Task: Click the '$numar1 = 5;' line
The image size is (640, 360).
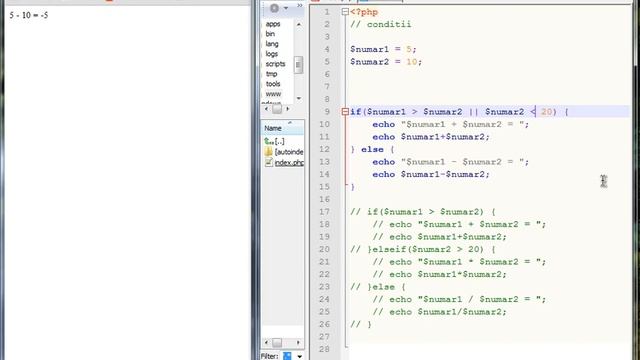Action: [383, 49]
